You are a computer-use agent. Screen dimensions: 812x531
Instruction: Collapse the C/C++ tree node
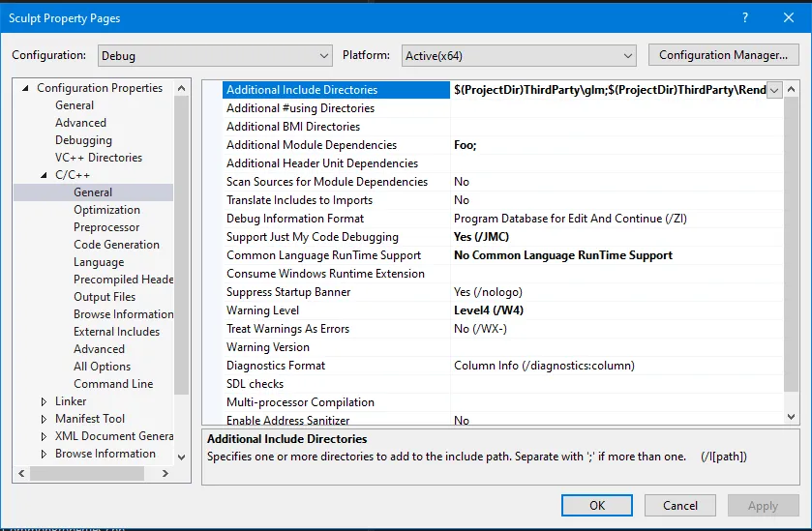44,175
